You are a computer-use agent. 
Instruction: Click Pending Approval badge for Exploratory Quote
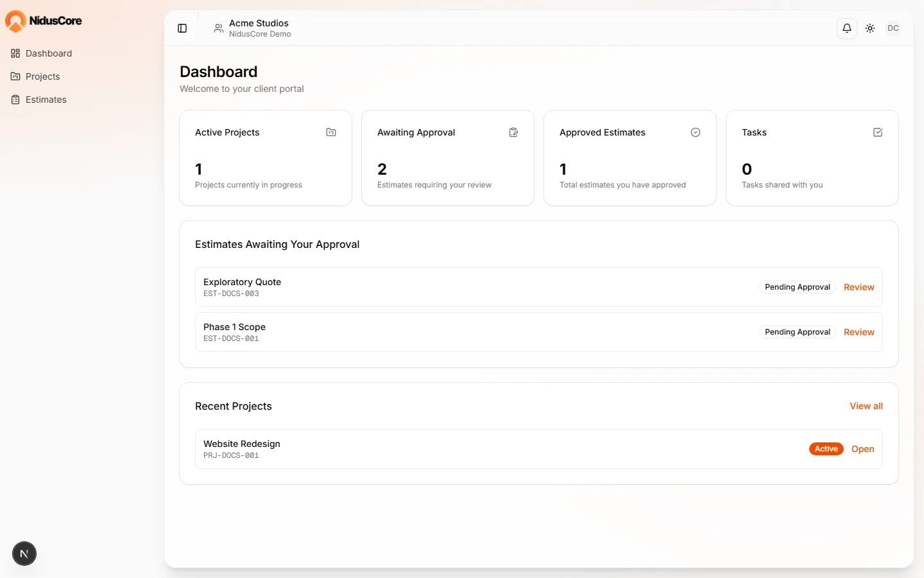pyautogui.click(x=798, y=287)
